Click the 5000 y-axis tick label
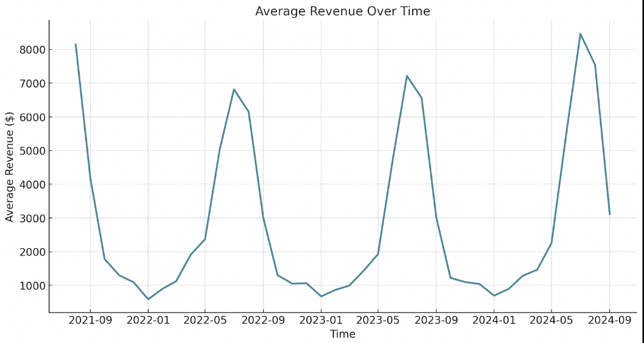This screenshot has height=343, width=644. coord(32,151)
